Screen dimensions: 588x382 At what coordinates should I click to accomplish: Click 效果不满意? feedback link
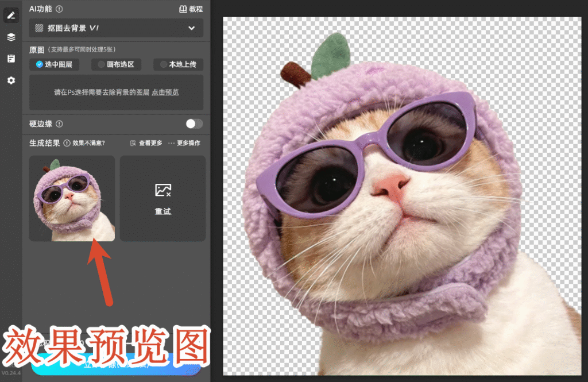pyautogui.click(x=88, y=143)
